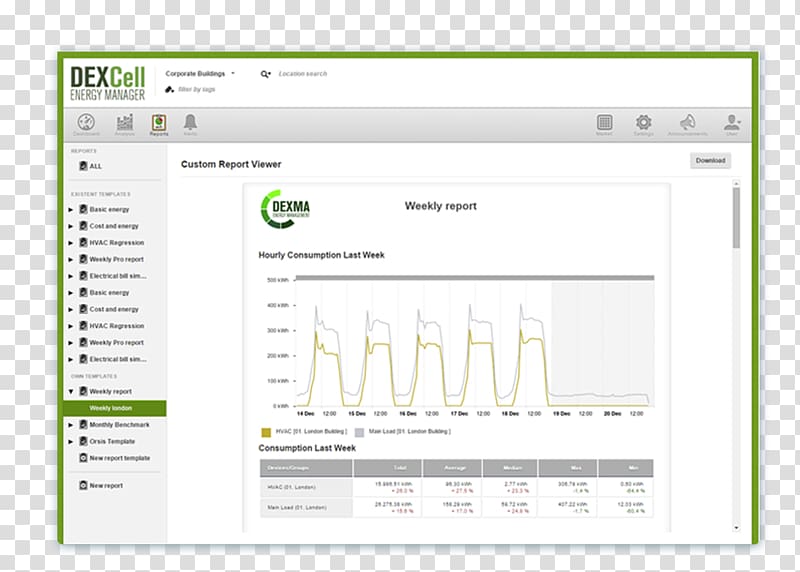800x572 pixels.
Task: Open the Alerts bell icon
Action: [x=190, y=123]
